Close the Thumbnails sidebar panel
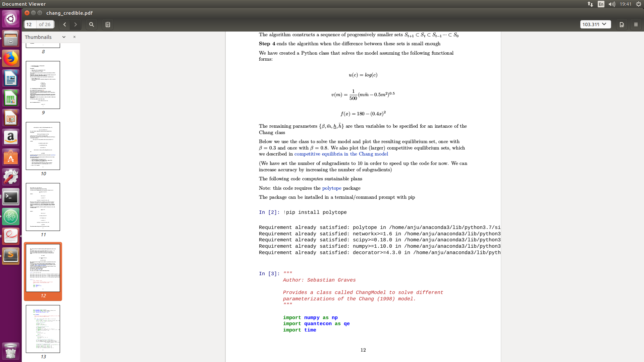 [74, 37]
